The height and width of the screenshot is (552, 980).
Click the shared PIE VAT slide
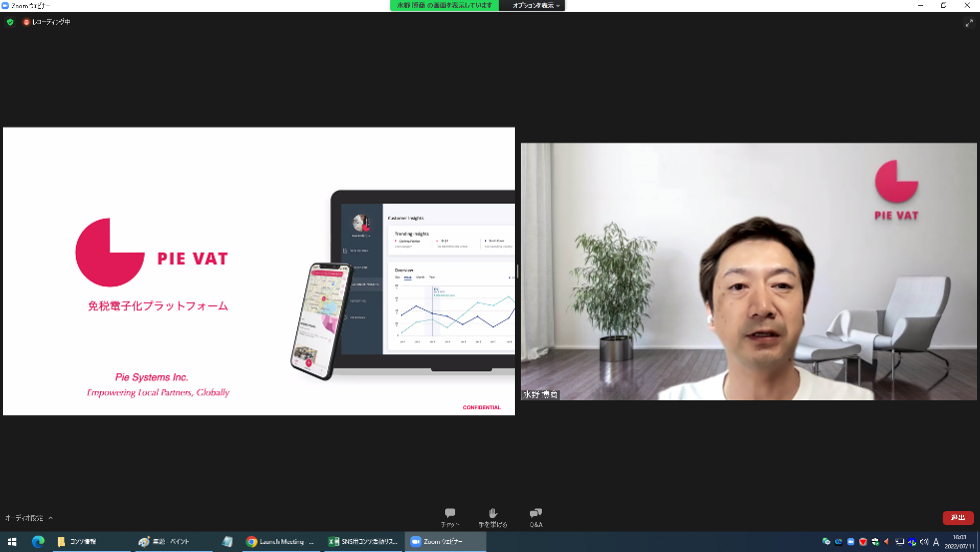[x=258, y=272]
